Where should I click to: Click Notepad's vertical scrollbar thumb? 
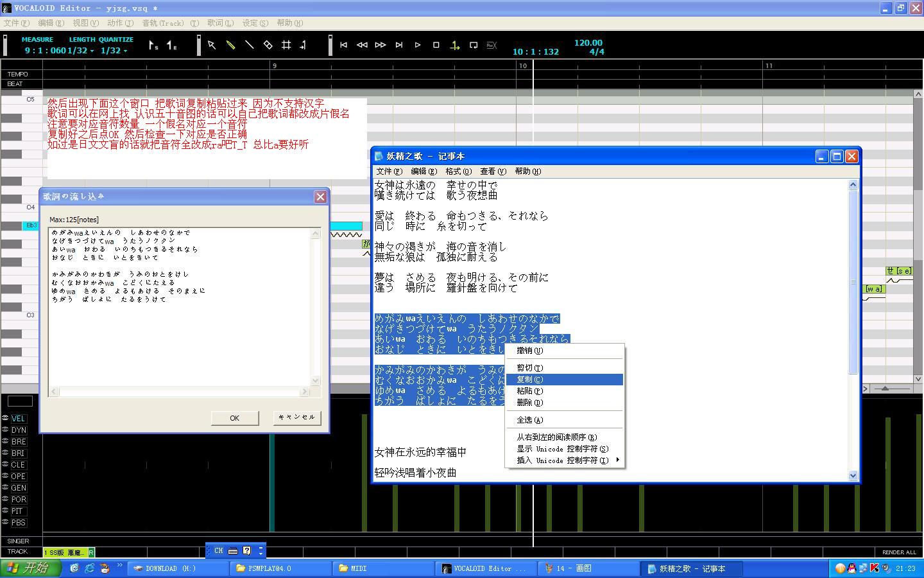853,283
